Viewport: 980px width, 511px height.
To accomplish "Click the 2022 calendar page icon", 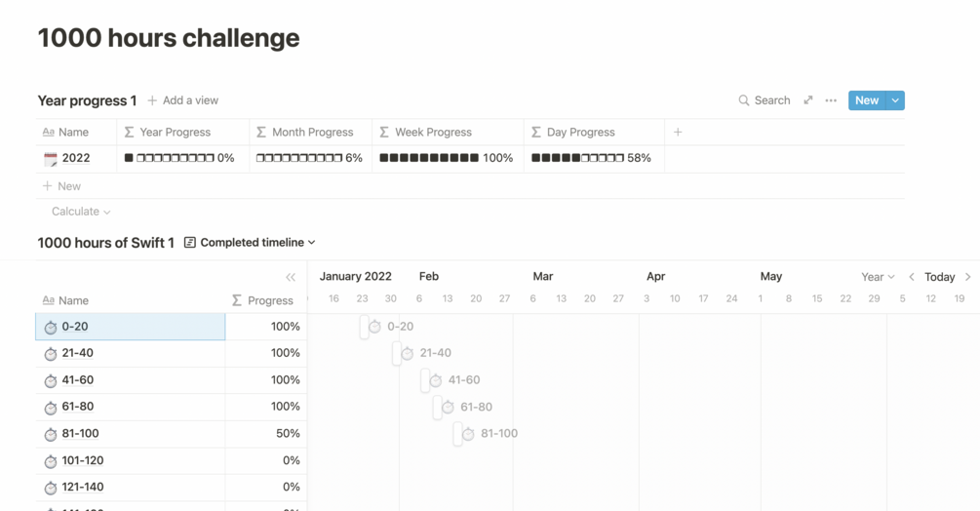I will [x=51, y=158].
